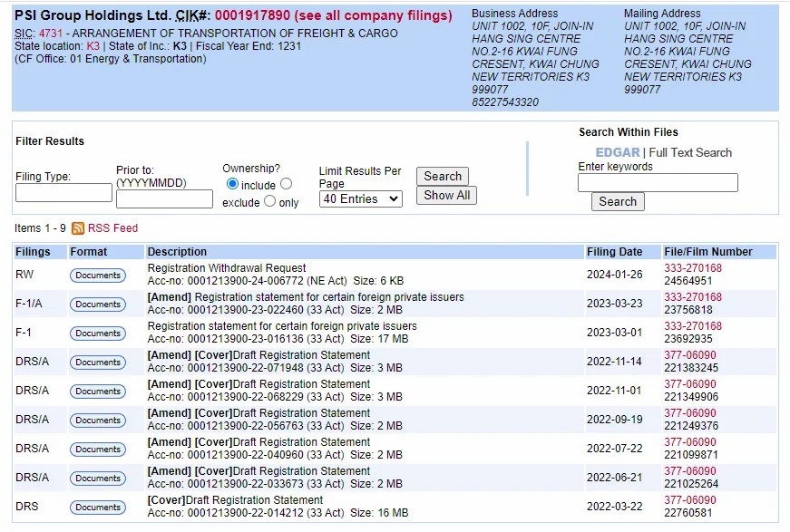Viewport: 790px width, 532px height.
Task: Click the Show All button
Action: (x=446, y=195)
